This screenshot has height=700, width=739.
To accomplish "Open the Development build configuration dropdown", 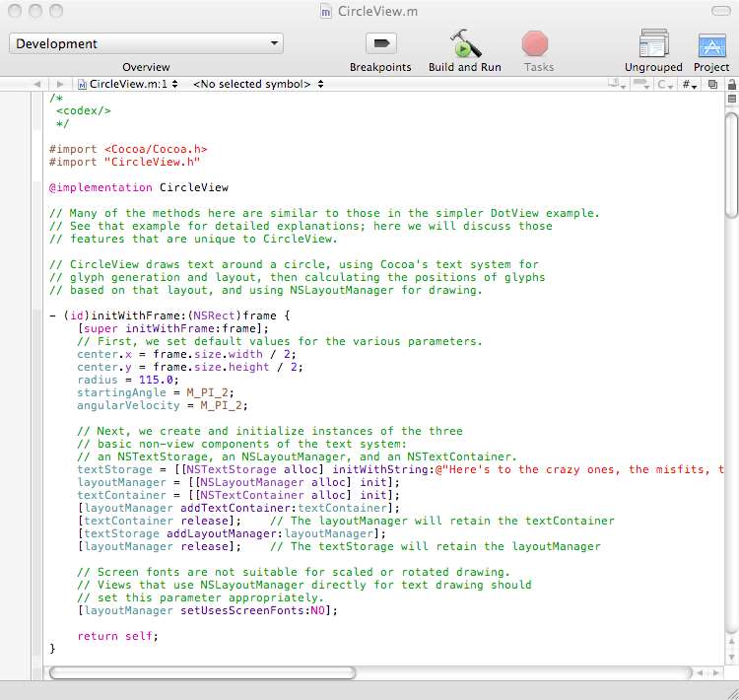I will 146,43.
